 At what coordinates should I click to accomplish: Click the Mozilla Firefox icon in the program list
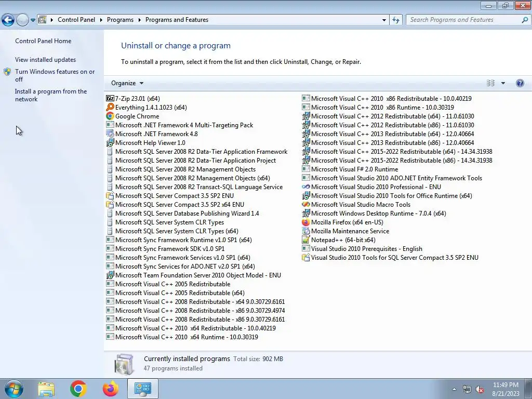point(305,222)
